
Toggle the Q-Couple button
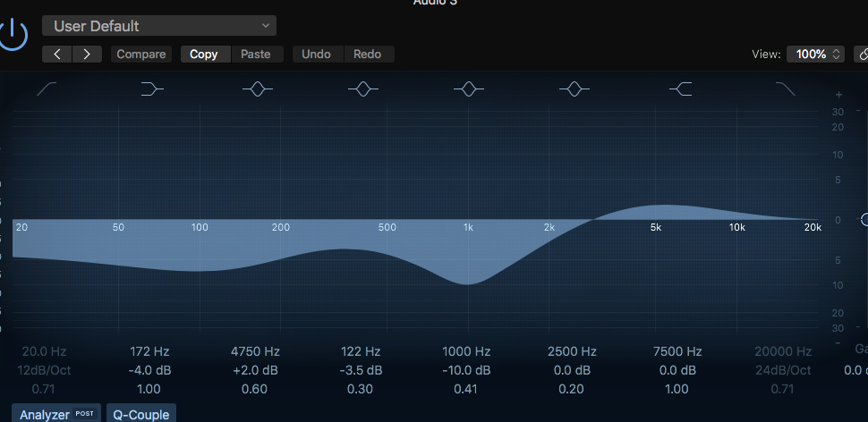(x=140, y=414)
